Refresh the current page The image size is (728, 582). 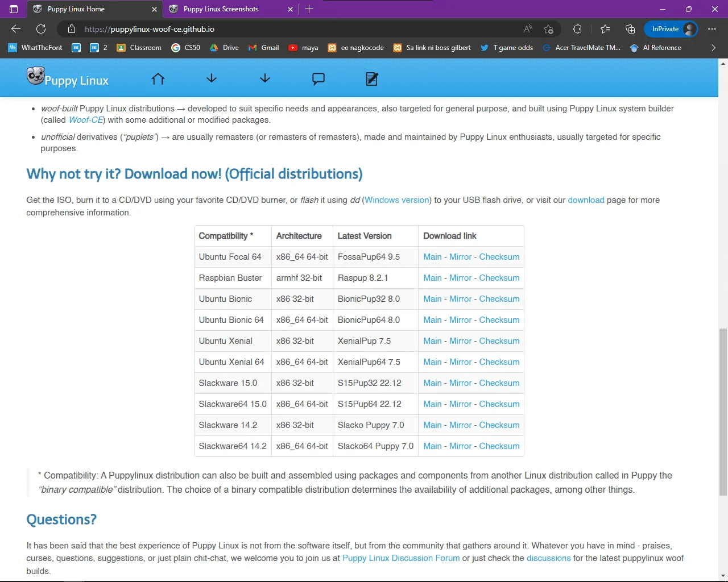pyautogui.click(x=41, y=29)
